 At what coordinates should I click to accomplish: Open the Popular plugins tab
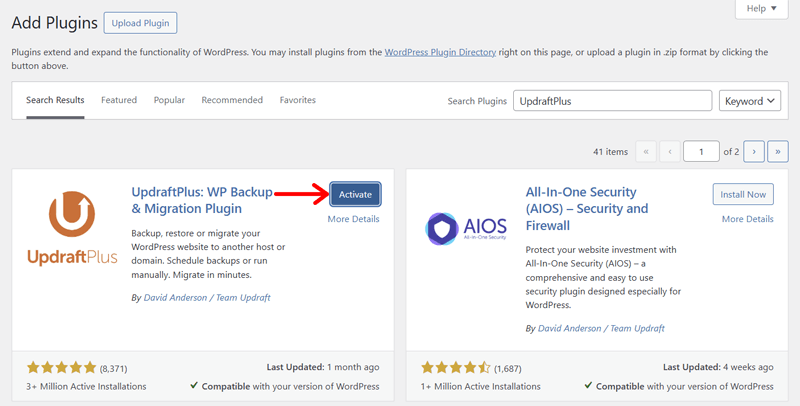point(169,101)
